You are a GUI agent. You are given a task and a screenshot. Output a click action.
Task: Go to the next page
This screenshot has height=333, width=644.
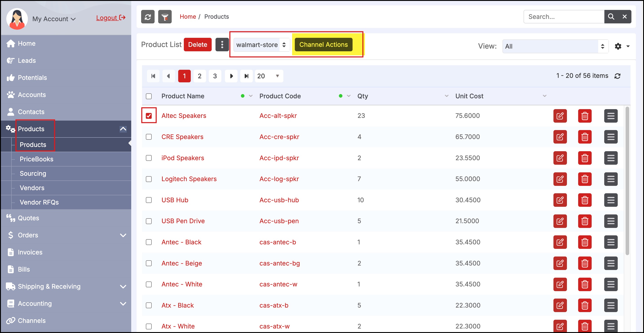click(231, 76)
